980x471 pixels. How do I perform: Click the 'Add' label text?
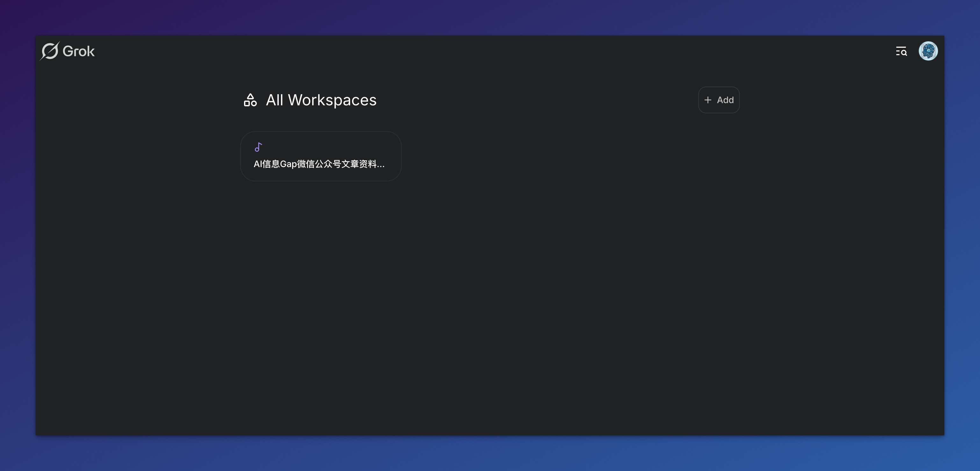tap(725, 100)
